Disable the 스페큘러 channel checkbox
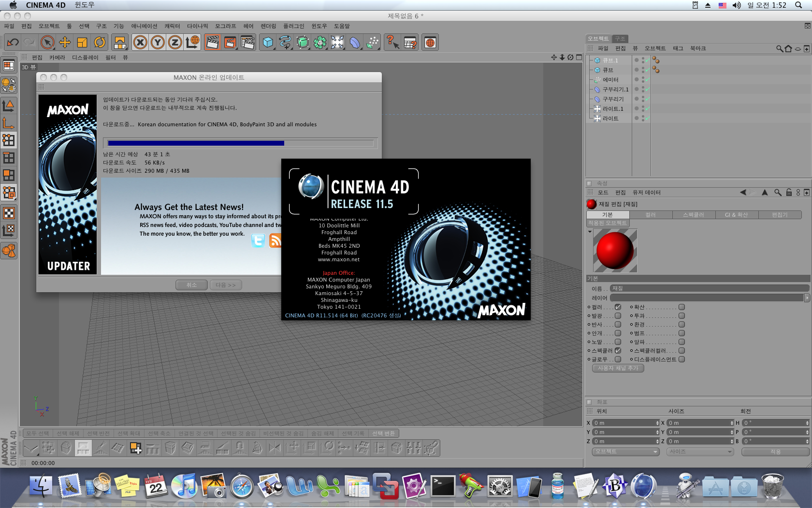The width and height of the screenshot is (812, 508). coord(618,351)
